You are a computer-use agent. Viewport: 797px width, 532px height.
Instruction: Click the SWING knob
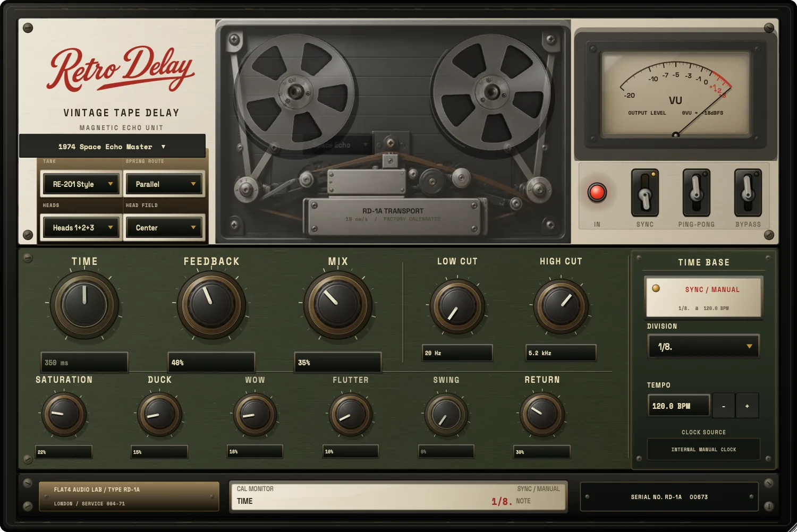[446, 414]
